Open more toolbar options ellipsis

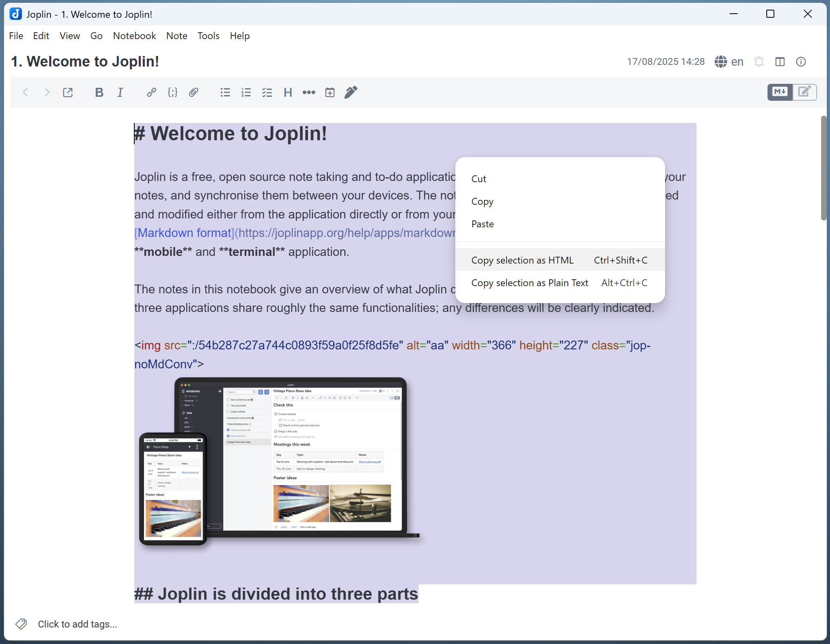[x=309, y=92]
